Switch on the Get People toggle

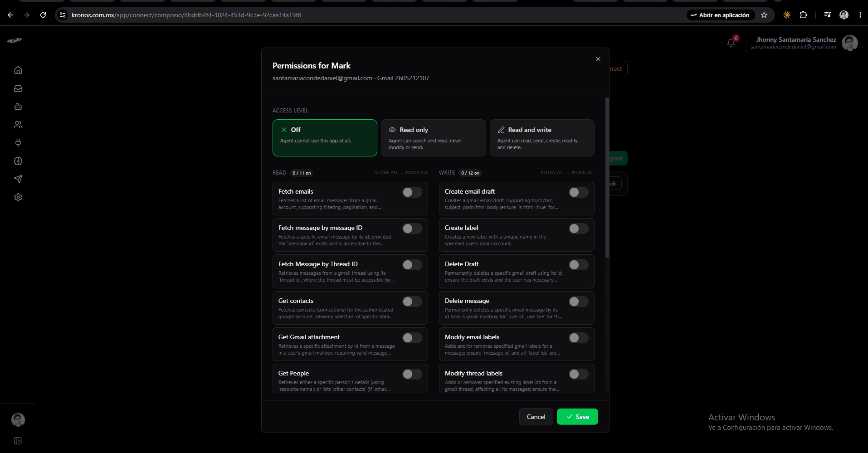click(x=412, y=374)
